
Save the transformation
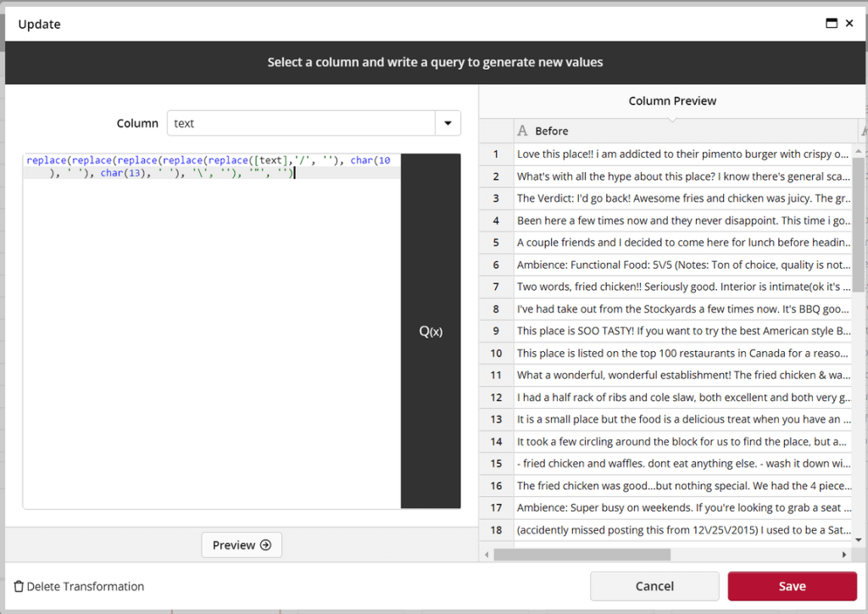coord(793,586)
